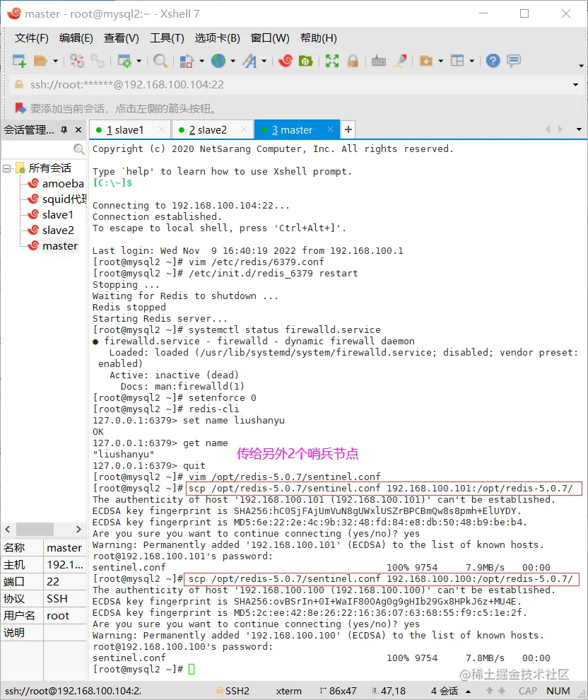
Task: Click the Open session folder icon
Action: click(40, 61)
